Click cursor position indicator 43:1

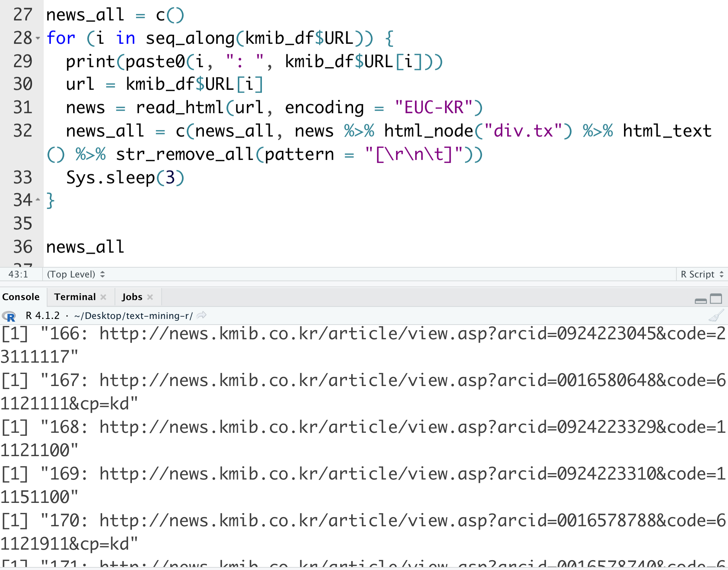coord(18,274)
